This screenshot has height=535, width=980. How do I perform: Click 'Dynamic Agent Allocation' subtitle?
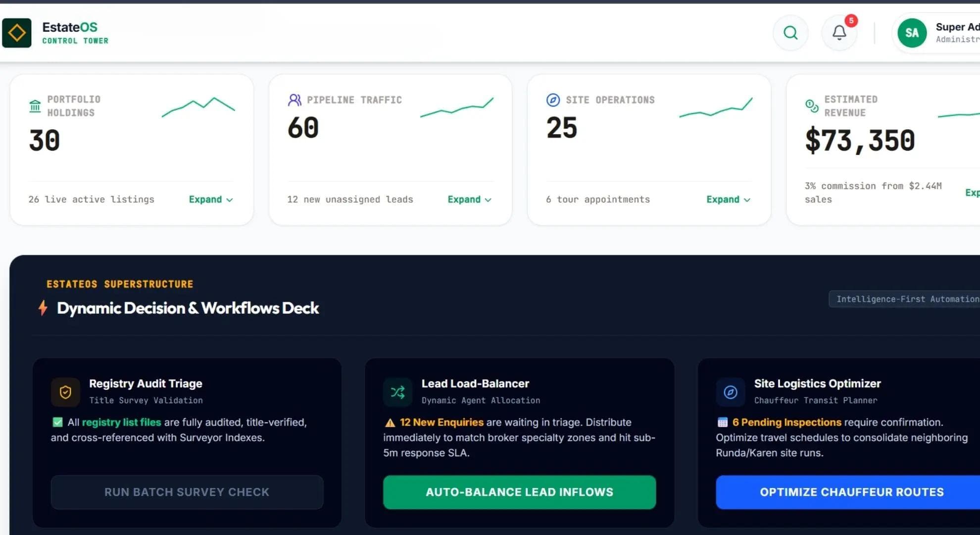481,400
